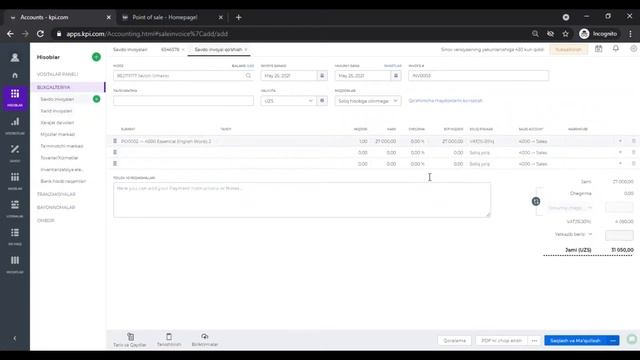The height and width of the screenshot is (360, 640).
Task: Click the drag handle of first item row
Action: click(x=115, y=141)
